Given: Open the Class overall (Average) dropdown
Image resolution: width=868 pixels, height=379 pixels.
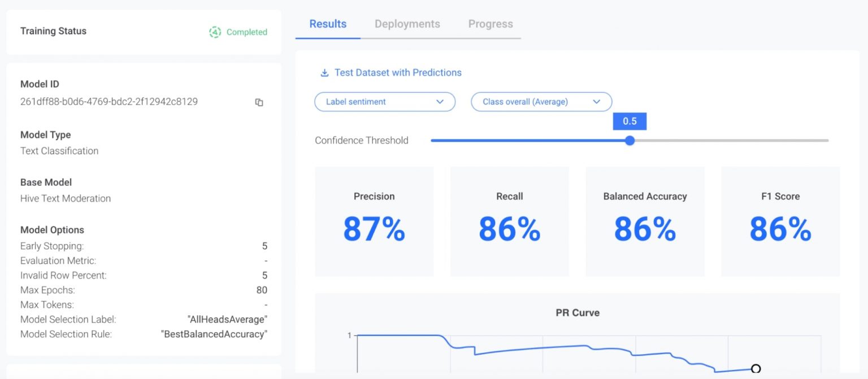Looking at the screenshot, I should 541,102.
